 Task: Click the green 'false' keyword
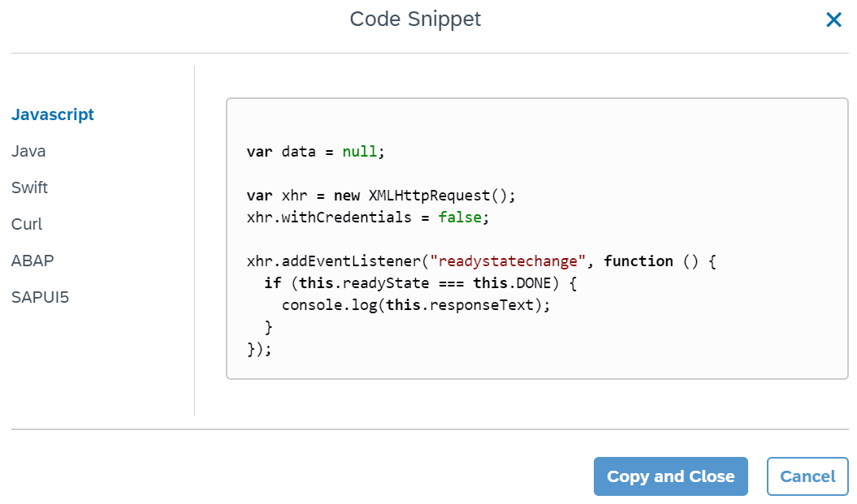460,218
